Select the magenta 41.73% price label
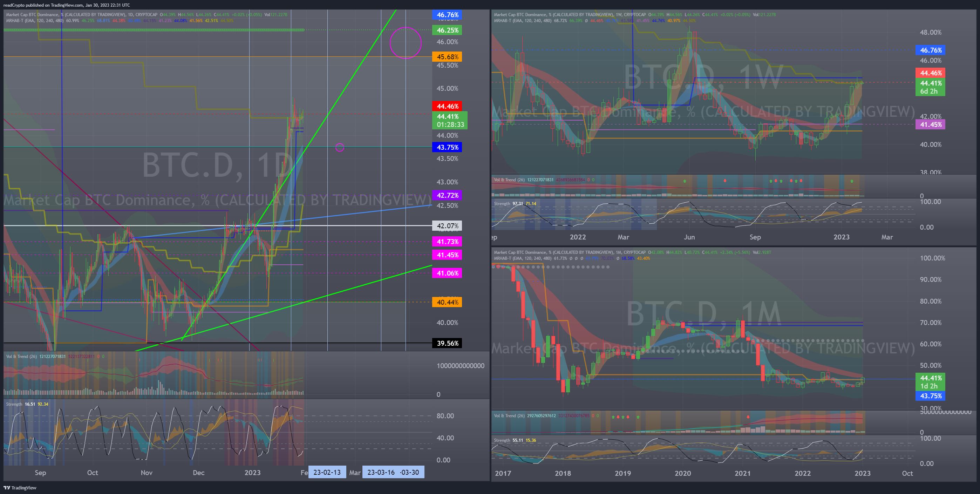Viewport: 980px width, 494px height. pos(447,242)
